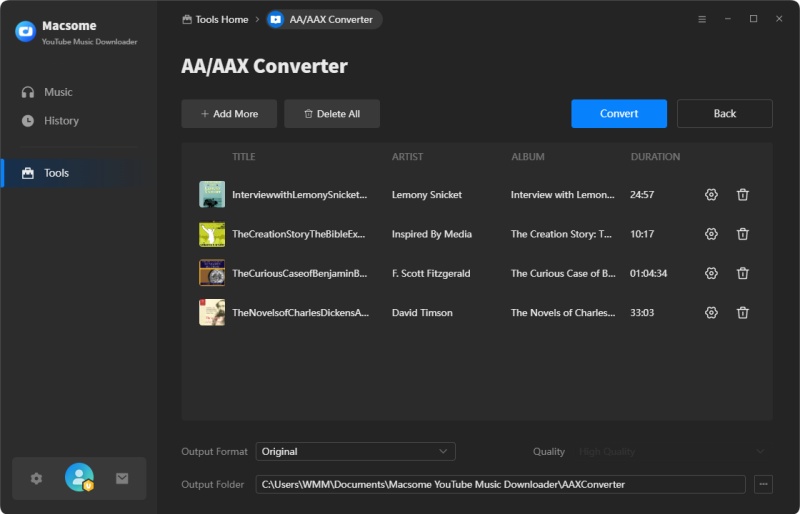
Task: Select title TheNovelsofCharlesDickensA...
Action: click(301, 312)
